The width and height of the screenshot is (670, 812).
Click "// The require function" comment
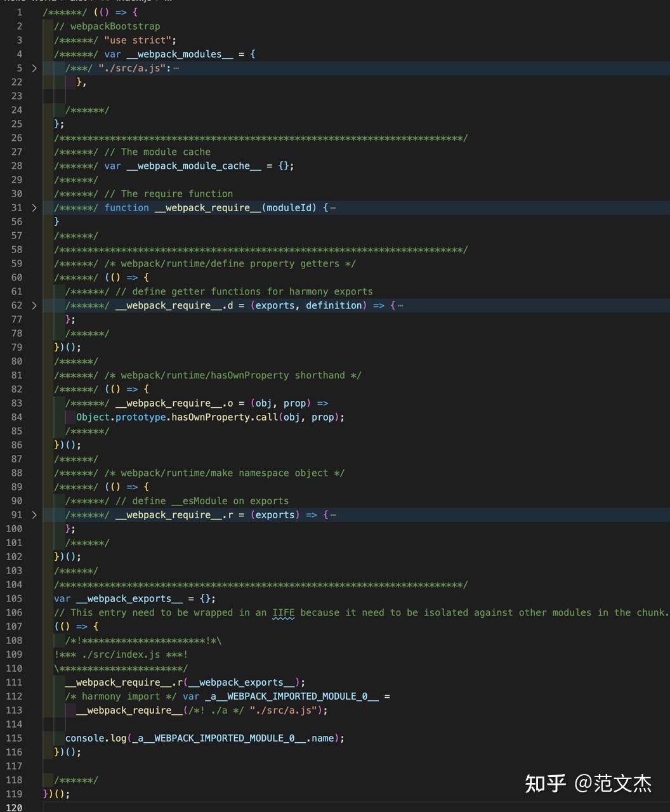click(x=169, y=193)
